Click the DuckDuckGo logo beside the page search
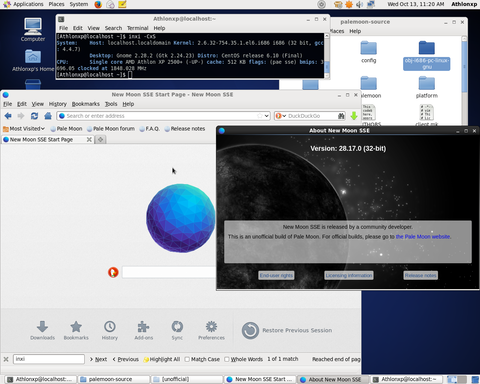Image resolution: width=480 pixels, height=384 pixels. coord(113,272)
